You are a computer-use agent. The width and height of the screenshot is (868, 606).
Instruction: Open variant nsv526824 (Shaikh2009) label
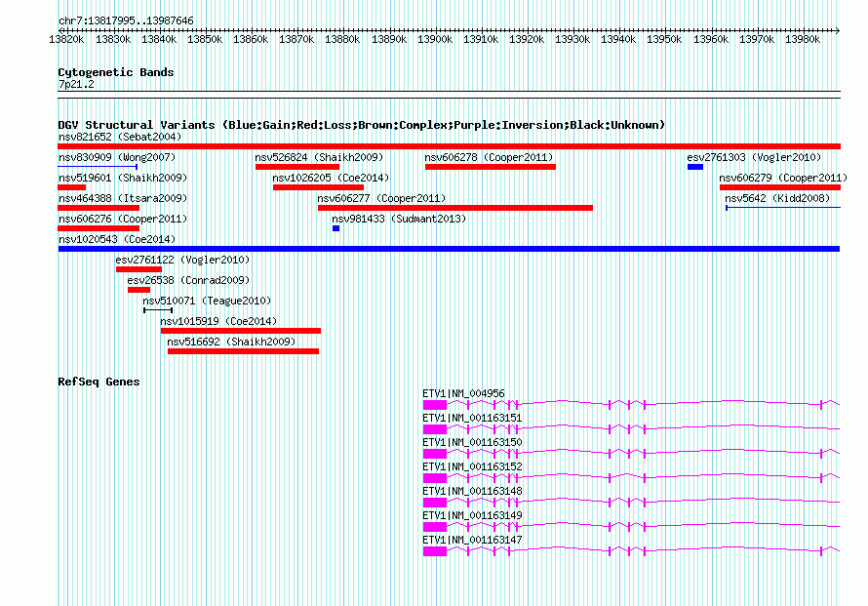tap(319, 157)
